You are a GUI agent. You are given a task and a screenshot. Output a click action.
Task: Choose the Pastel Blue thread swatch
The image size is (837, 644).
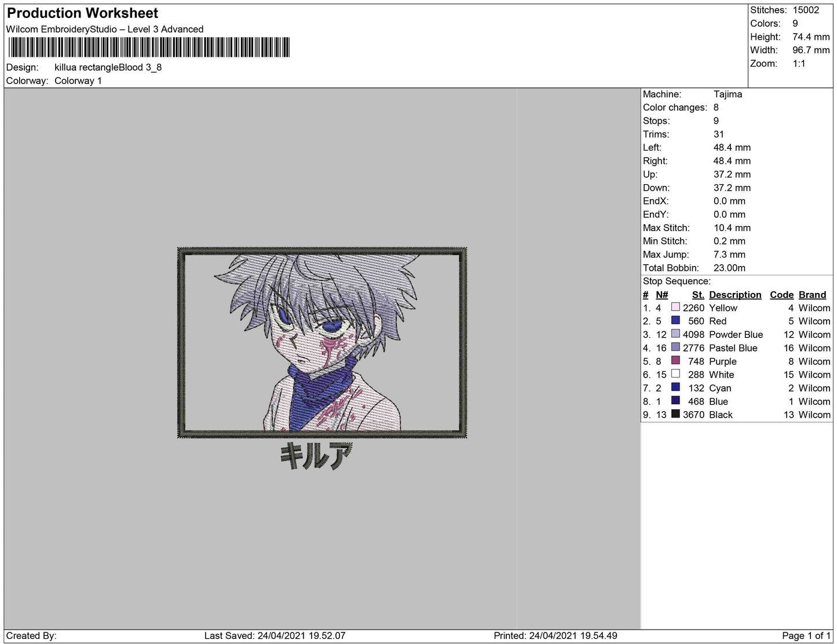click(x=675, y=347)
